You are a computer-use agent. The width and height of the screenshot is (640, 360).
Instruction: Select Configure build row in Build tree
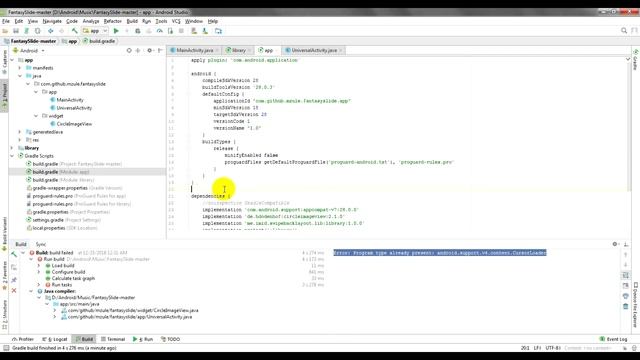65,272
